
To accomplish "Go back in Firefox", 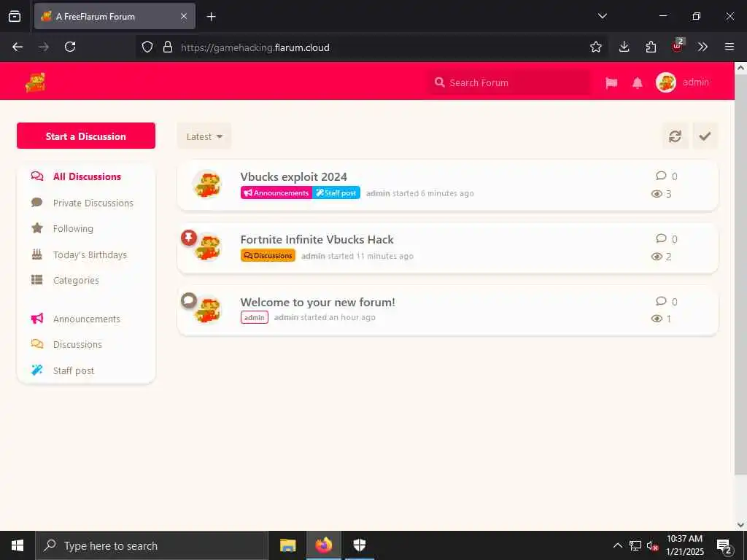I will pyautogui.click(x=18, y=47).
